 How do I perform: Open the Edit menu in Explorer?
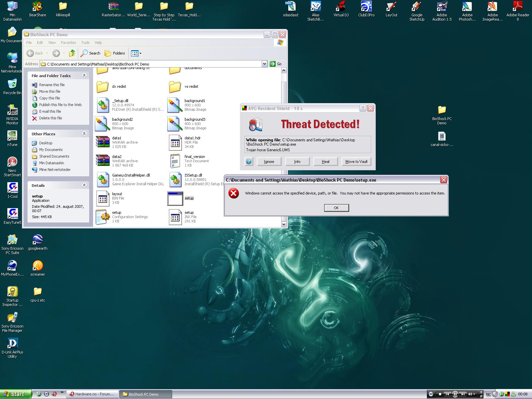[x=40, y=43]
